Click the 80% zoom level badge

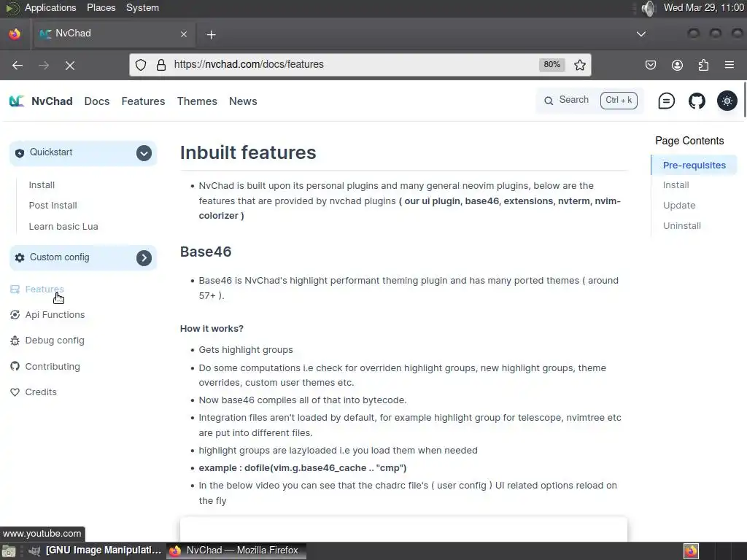[x=551, y=65]
